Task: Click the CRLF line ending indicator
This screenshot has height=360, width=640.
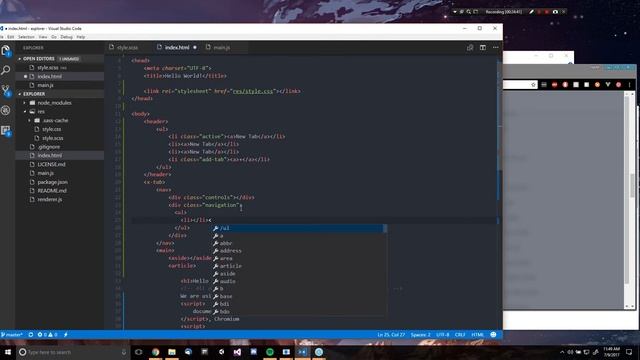Action: click(460, 335)
